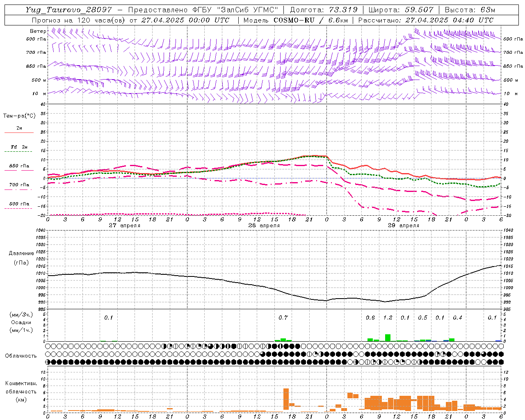Click the tallest green precipitation bar
Screen dimensions: 525x420
(x=388, y=338)
